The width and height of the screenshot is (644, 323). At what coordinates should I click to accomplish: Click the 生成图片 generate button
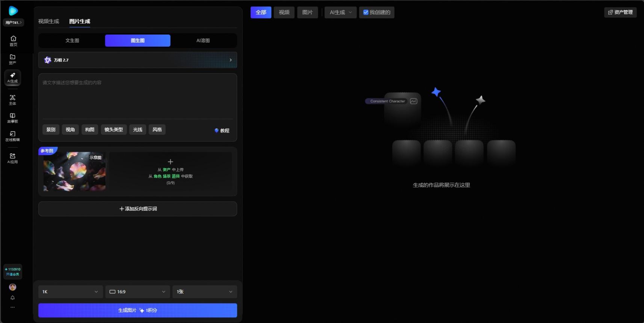point(138,310)
